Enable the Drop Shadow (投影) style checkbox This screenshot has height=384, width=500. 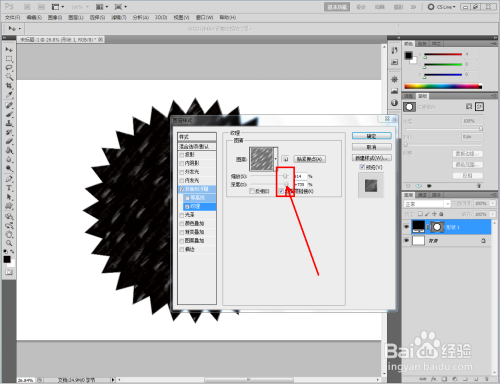tap(182, 155)
